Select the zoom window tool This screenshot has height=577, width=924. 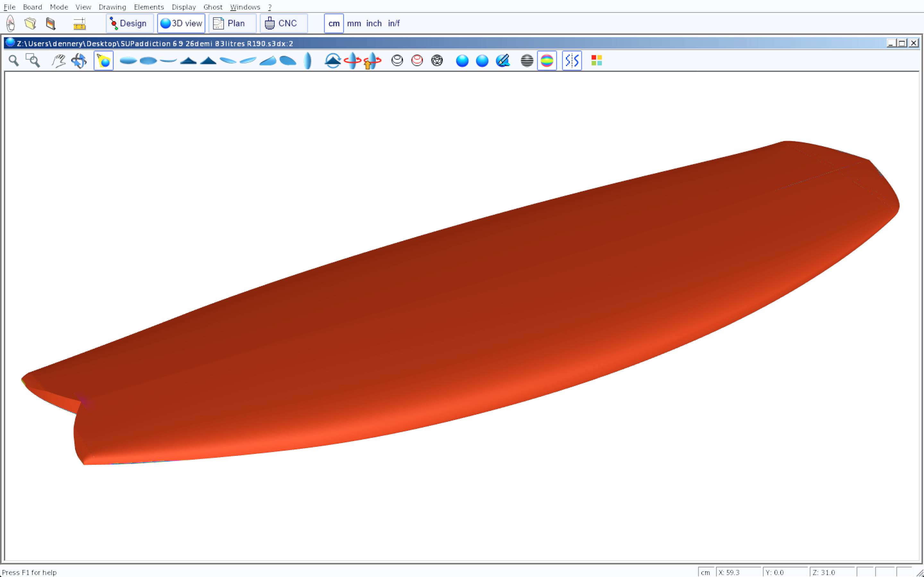tap(33, 61)
